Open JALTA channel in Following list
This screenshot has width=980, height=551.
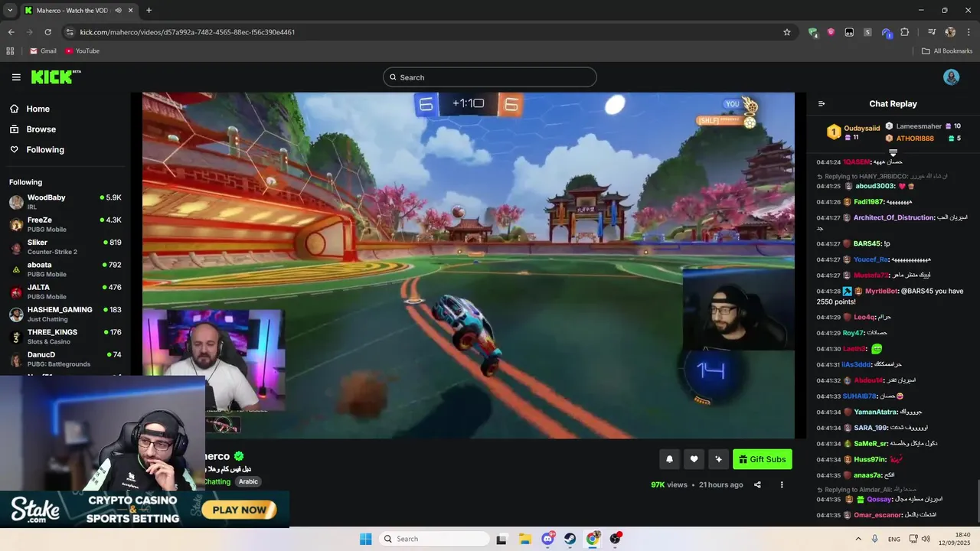click(65, 292)
